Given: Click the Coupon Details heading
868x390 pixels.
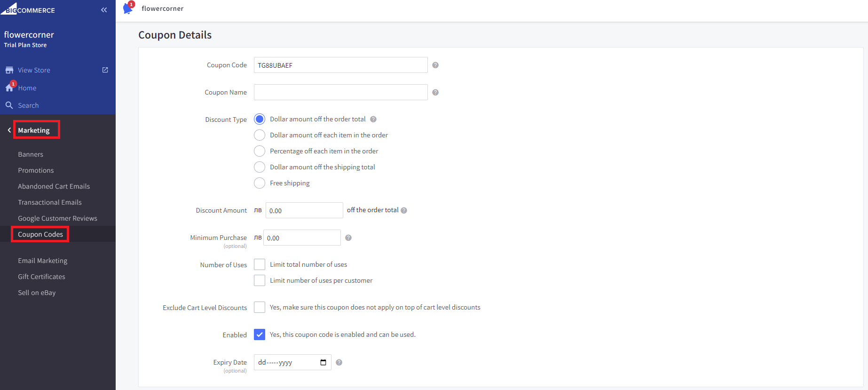Looking at the screenshot, I should (175, 35).
